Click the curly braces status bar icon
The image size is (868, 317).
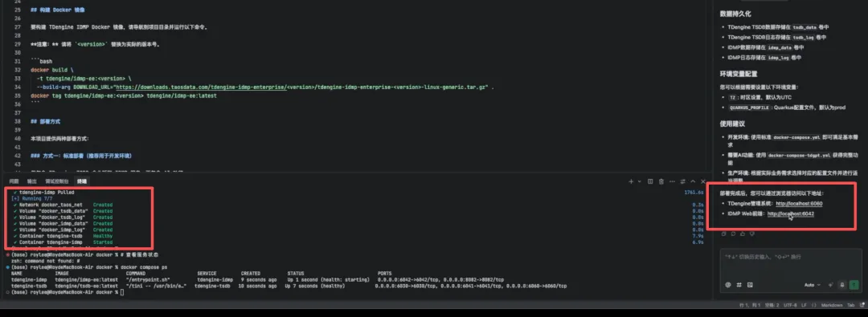pyautogui.click(x=813, y=305)
